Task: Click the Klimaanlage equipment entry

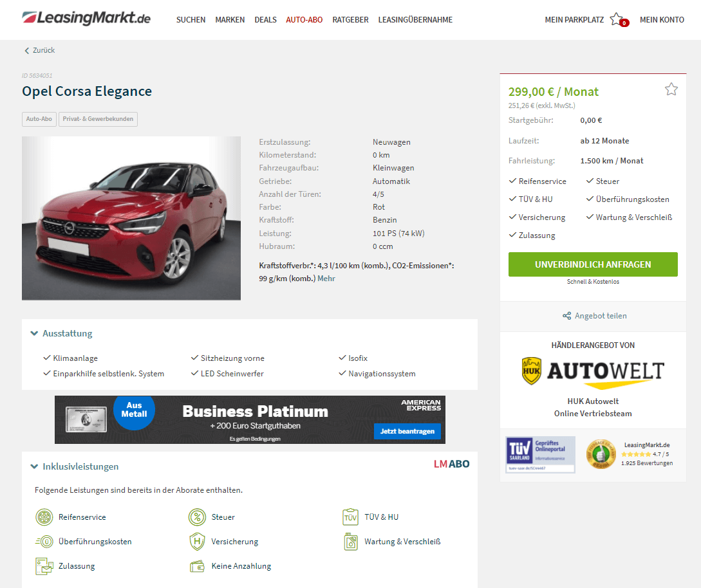Action: (x=75, y=358)
